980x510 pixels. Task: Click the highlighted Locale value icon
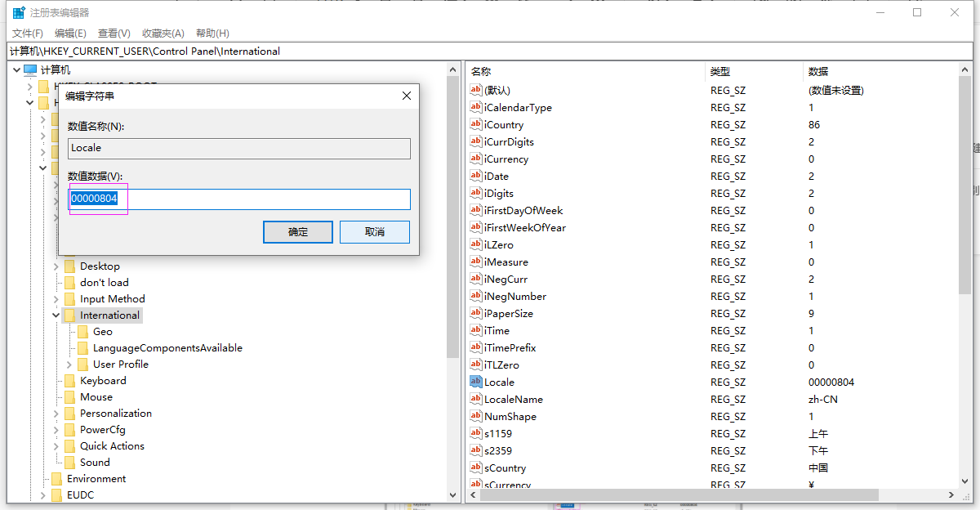point(476,382)
